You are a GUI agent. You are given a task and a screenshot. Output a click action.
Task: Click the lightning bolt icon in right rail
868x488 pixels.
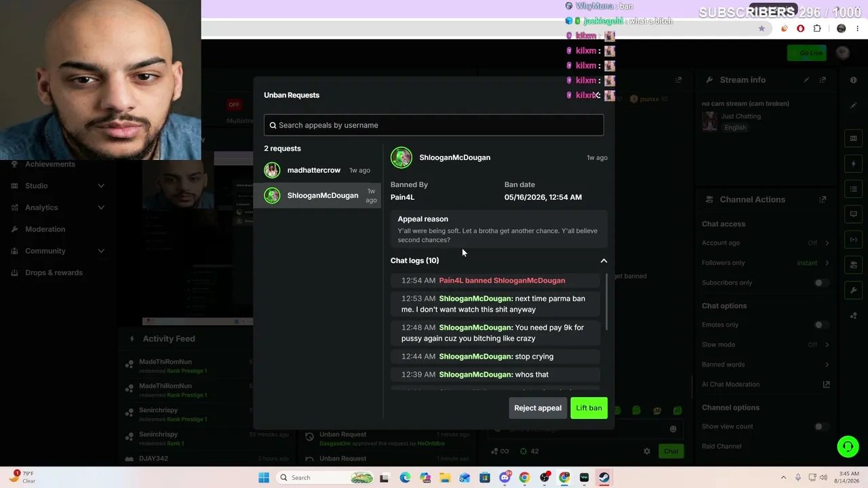pos(853,163)
